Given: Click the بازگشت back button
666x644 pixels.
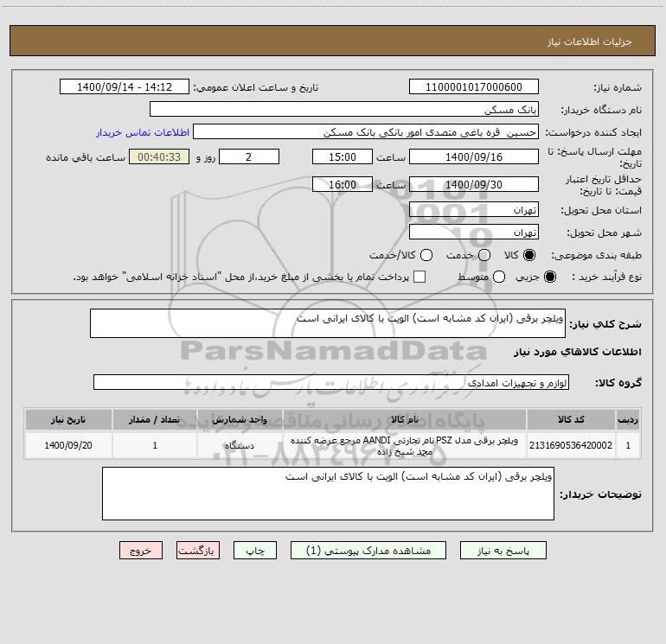Looking at the screenshot, I should tap(198, 550).
